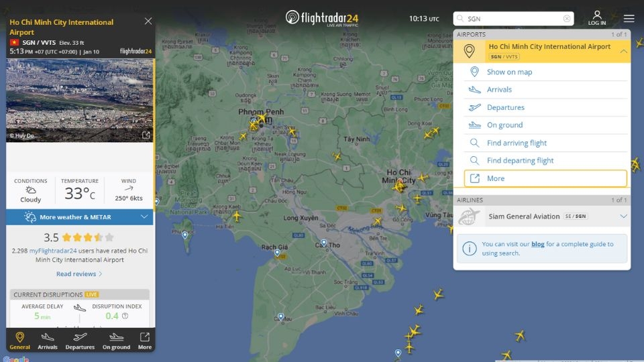The image size is (644, 362).
Task: Click the '5 min' average delay value
Action: pyautogui.click(x=42, y=316)
